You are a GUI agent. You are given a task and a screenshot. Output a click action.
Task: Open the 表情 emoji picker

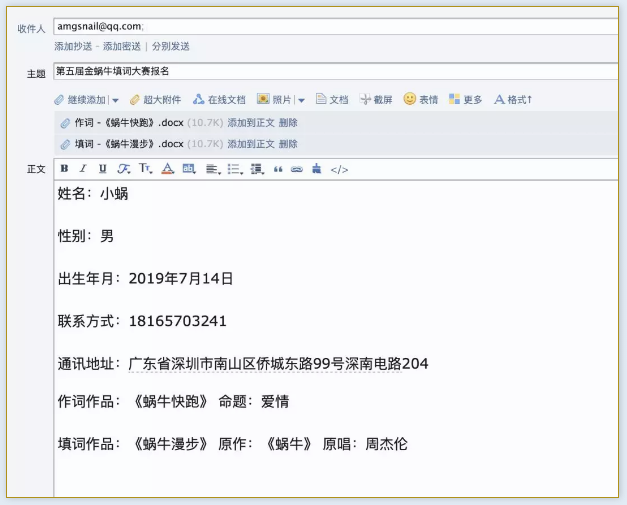tap(420, 100)
